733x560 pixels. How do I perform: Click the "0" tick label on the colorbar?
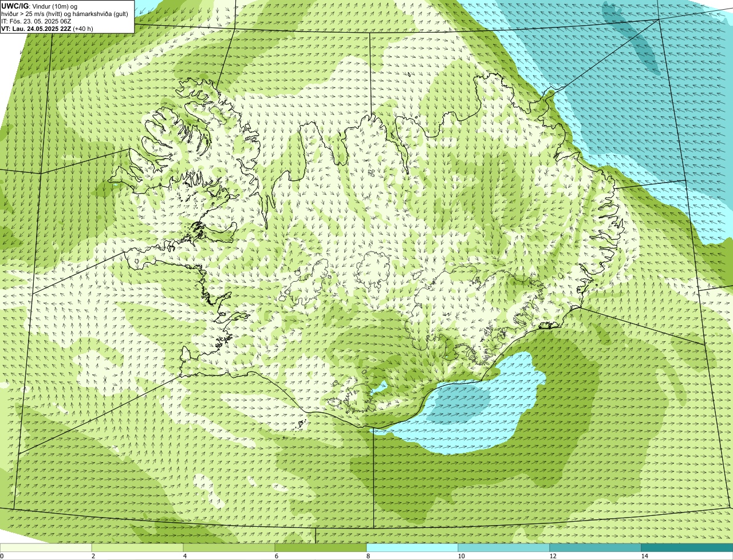click(x=2, y=556)
